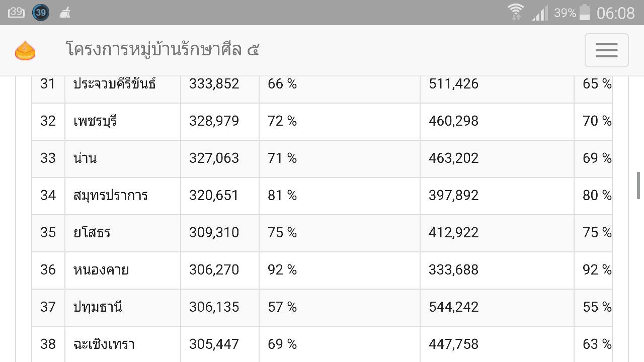
Task: Select the หนองคาย row with 92 %
Action: (322, 270)
